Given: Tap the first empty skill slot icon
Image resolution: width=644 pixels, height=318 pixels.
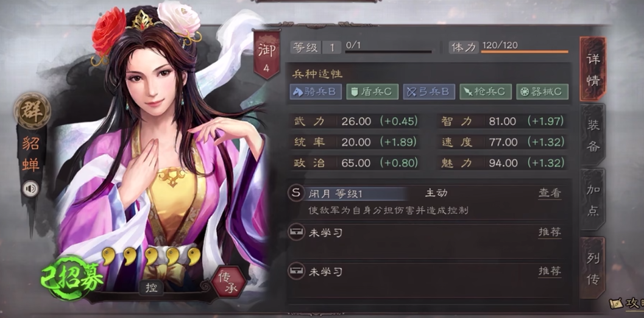Looking at the screenshot, I should (x=295, y=233).
